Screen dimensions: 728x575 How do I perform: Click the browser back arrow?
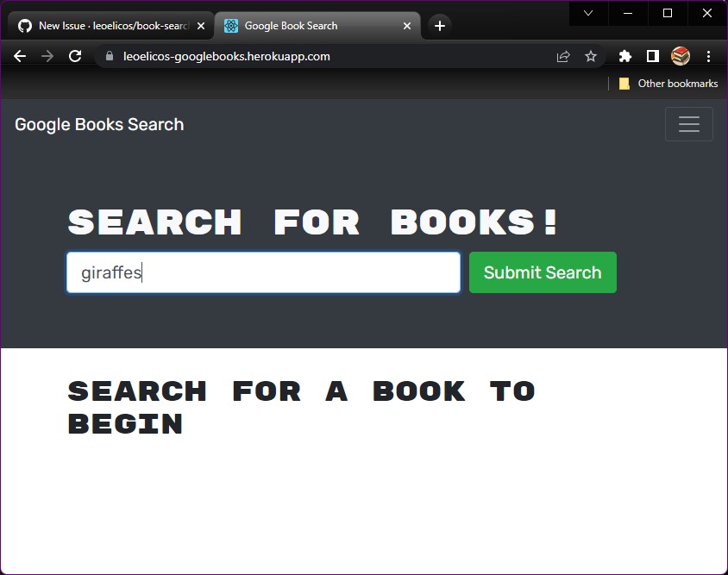(20, 57)
